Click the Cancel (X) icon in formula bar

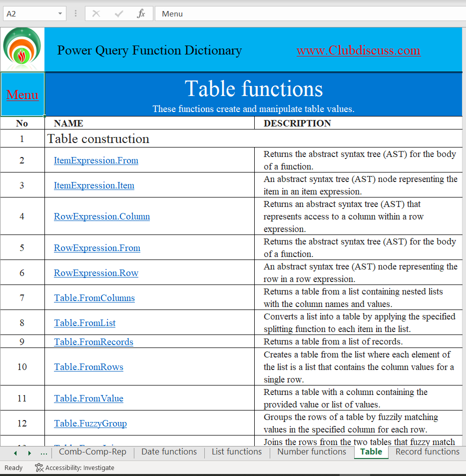96,13
